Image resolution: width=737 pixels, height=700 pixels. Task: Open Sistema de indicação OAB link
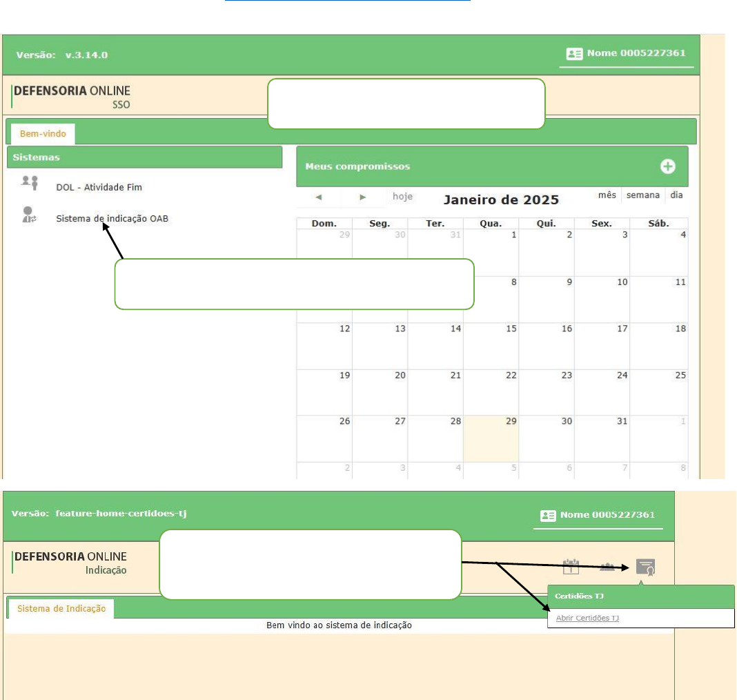tap(112, 219)
